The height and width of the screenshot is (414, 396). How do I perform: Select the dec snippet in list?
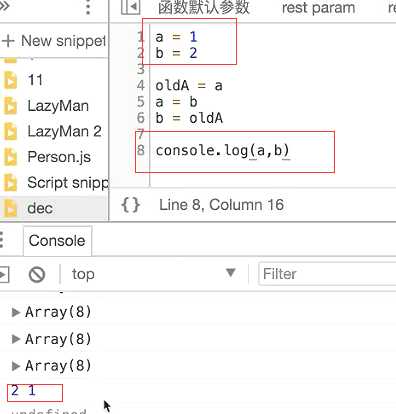point(54,208)
